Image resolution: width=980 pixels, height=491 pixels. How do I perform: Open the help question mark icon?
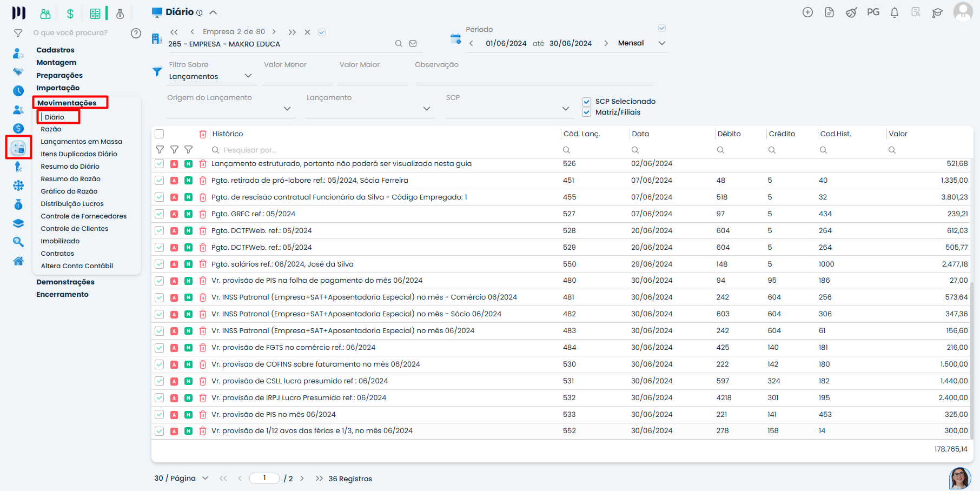click(136, 33)
